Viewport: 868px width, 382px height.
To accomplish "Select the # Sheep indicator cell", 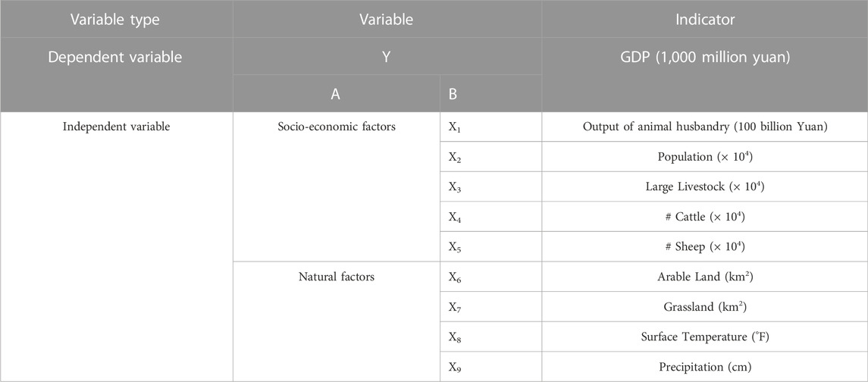I will point(705,246).
